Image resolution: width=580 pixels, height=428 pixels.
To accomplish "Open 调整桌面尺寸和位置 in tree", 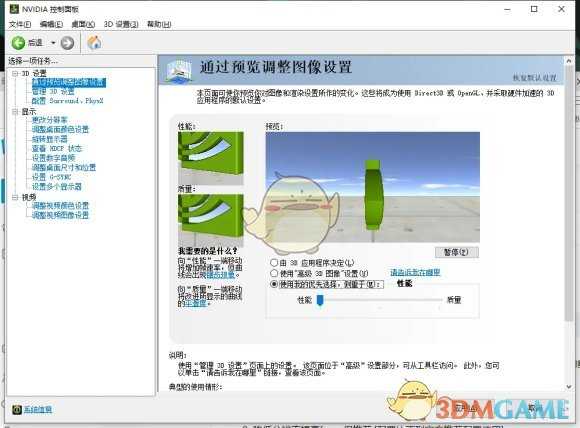I will click(x=64, y=168).
